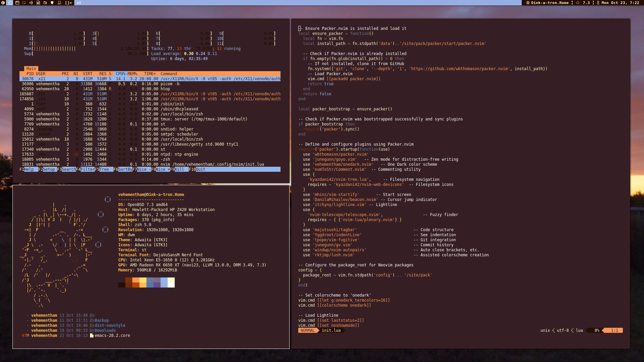Select the shapes tag icon in bar
644x362 pixels.
(x=59, y=3)
